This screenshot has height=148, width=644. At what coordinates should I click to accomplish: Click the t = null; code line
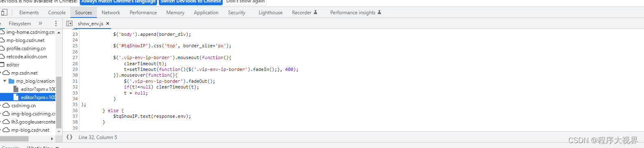pyautogui.click(x=136, y=93)
